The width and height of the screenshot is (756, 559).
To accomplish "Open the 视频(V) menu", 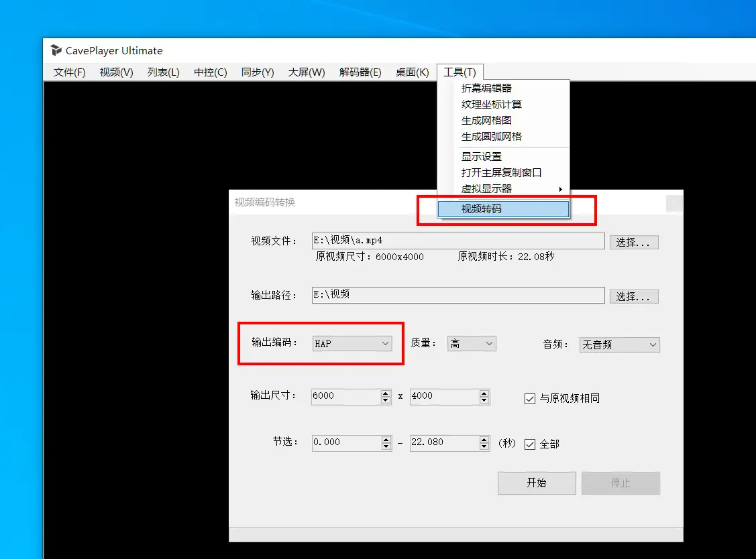I will click(116, 72).
